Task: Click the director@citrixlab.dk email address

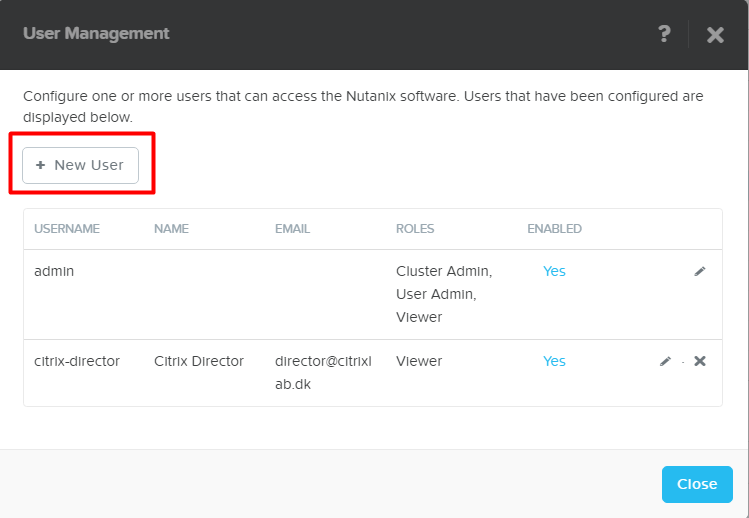Action: pyautogui.click(x=323, y=371)
